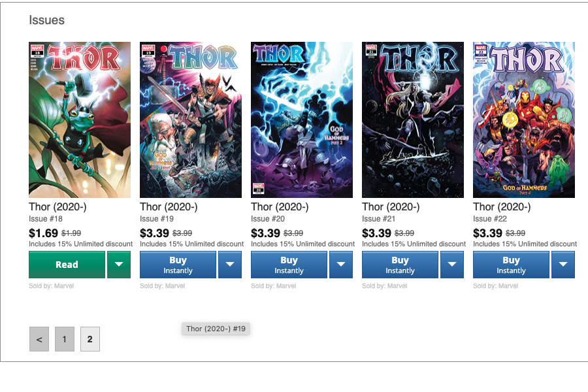This screenshot has height=392, width=588.
Task: Open the Thor (2020-) title link for Issue #21
Action: point(391,207)
